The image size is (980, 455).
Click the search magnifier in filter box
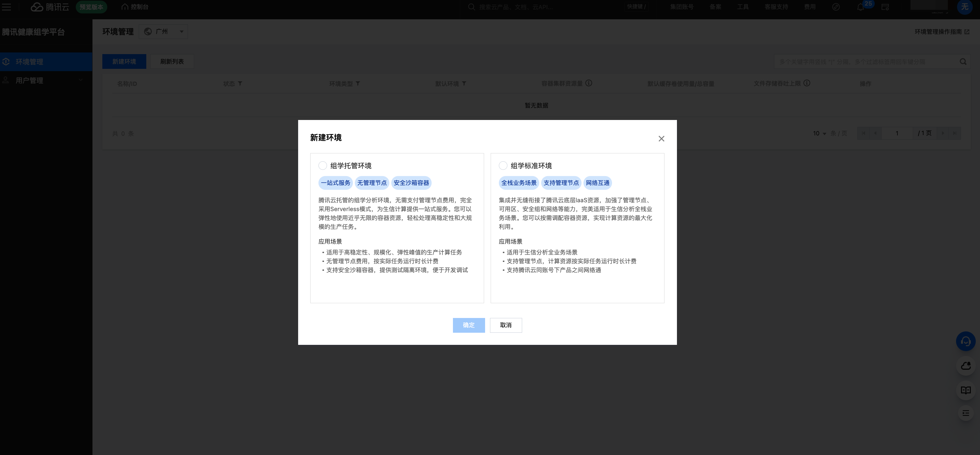(x=963, y=62)
